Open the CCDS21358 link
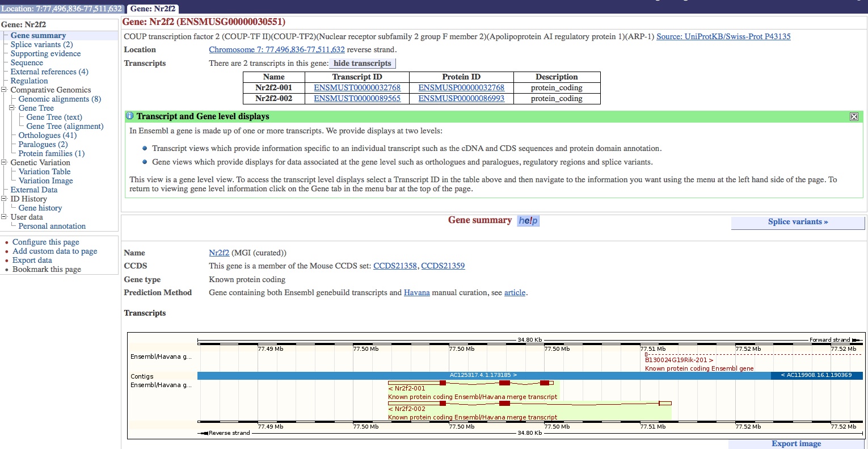This screenshot has width=868, height=449. (395, 266)
